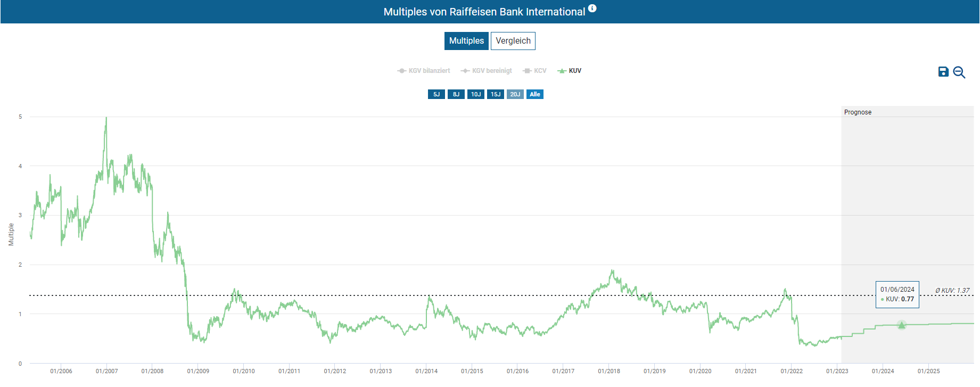Show the KGV bilanziert series
This screenshot has width=980, height=387.
pos(424,71)
